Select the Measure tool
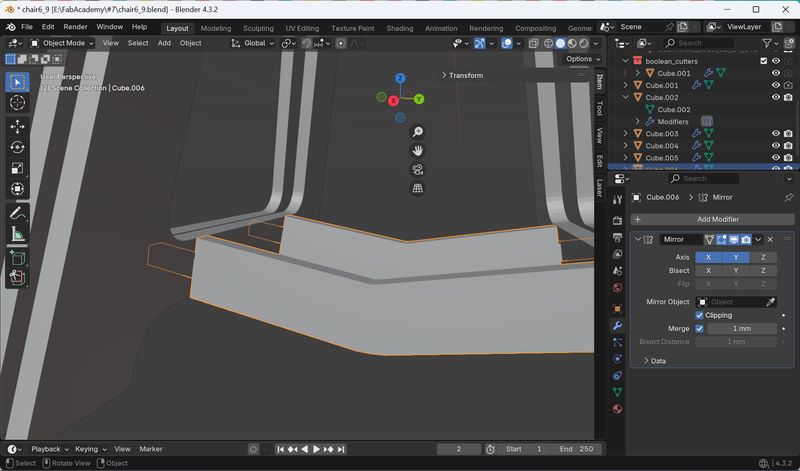This screenshot has height=471, width=800. 17,234
